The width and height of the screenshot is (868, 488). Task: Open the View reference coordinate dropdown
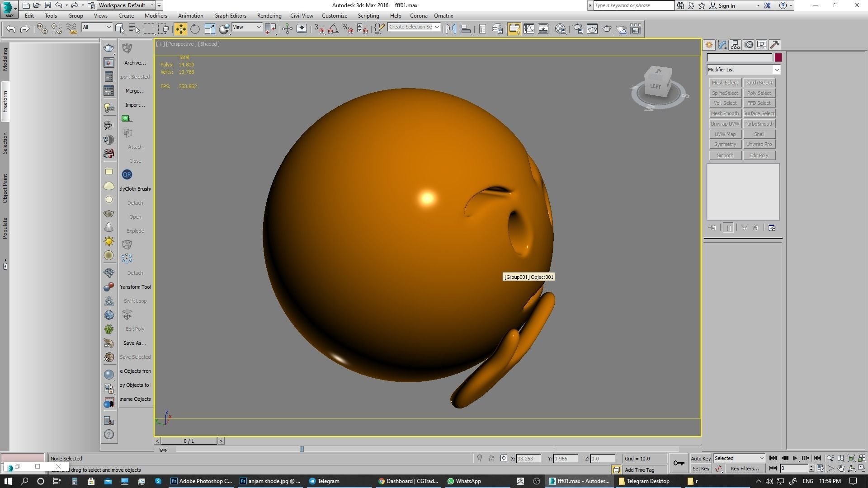click(247, 27)
